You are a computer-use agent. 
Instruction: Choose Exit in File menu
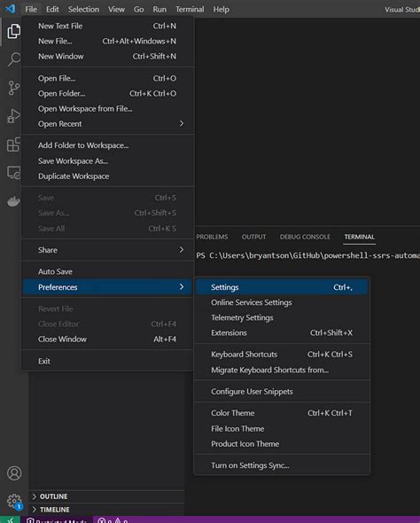click(108, 362)
